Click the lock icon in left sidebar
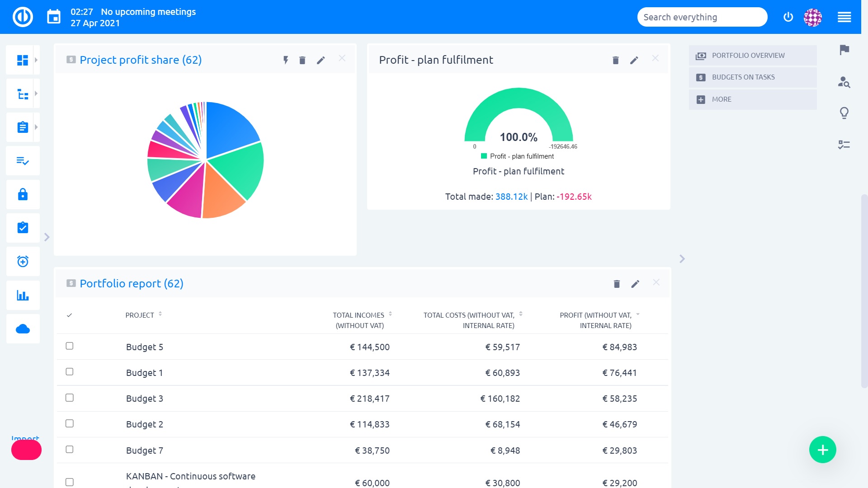Viewport: 868px width, 488px height. click(x=23, y=194)
